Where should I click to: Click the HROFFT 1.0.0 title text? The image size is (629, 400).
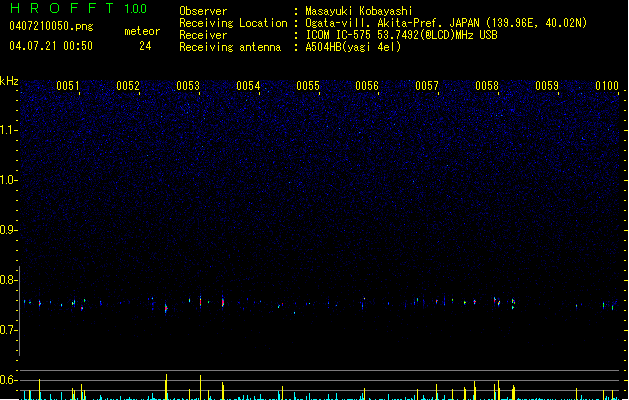pos(79,8)
